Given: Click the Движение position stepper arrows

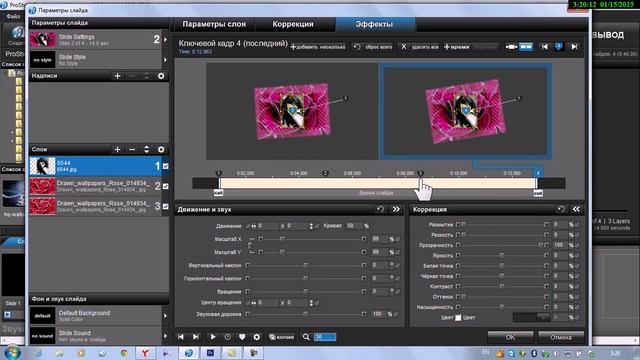Looking at the screenshot, I should [311, 226].
